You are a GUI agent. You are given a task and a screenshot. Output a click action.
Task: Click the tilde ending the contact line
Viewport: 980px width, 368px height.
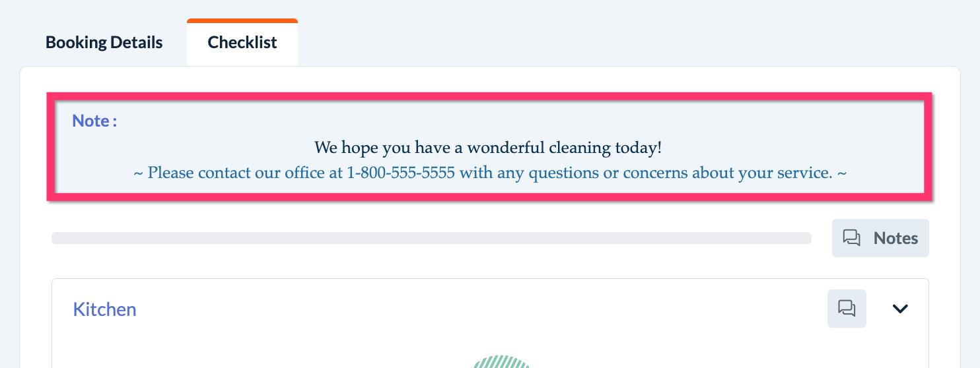[841, 173]
